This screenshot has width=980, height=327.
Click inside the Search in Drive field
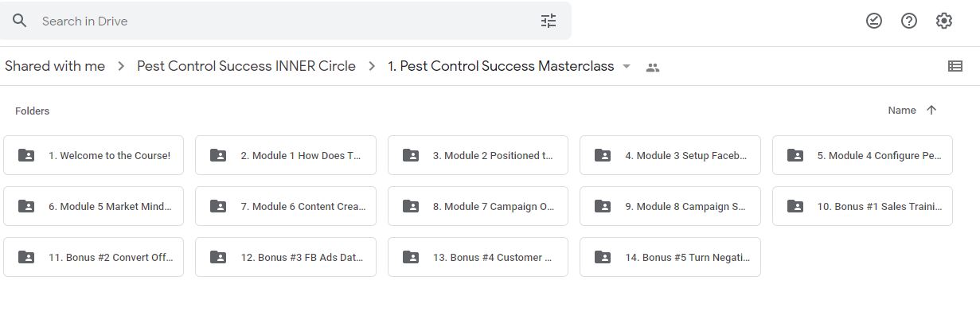pyautogui.click(x=287, y=21)
